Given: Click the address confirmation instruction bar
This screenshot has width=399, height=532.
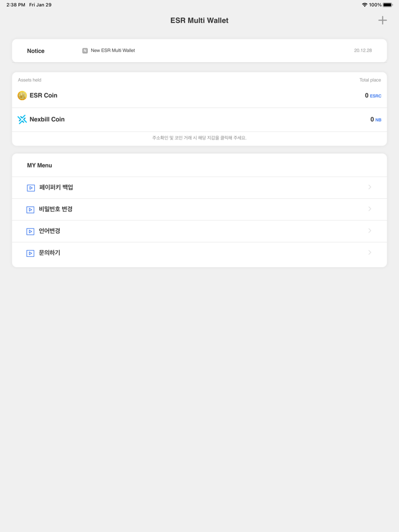Looking at the screenshot, I should coord(199,138).
